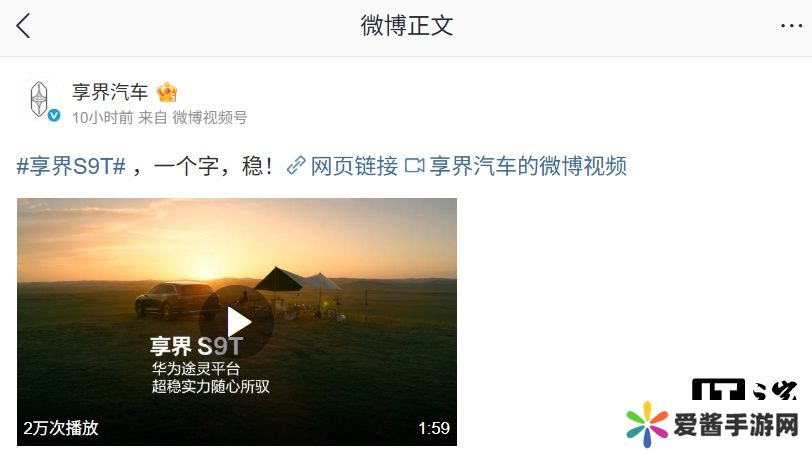This screenshot has width=812, height=450.
Task: Open 享界汽车的微博视频 link
Action: click(x=528, y=166)
